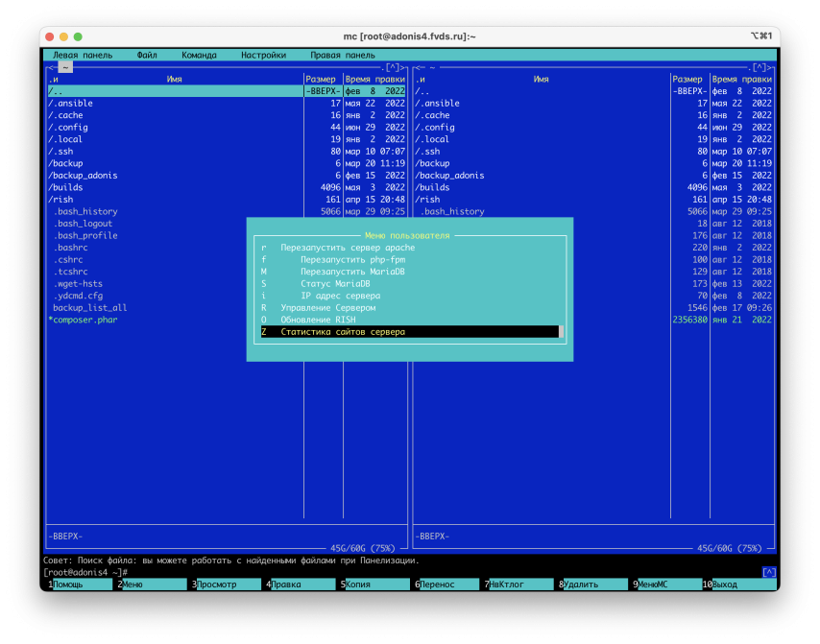
Task: Click left panel Размер column header
Action: [321, 80]
